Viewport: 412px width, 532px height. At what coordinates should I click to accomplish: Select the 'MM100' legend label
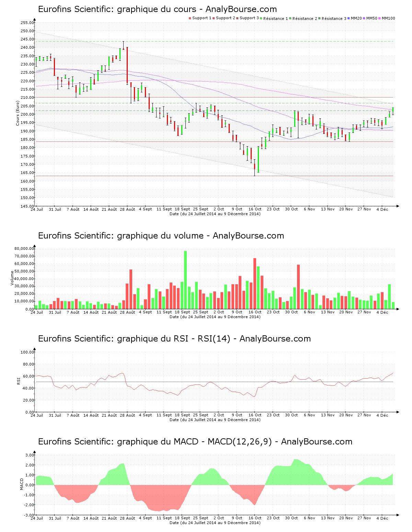[x=389, y=18]
